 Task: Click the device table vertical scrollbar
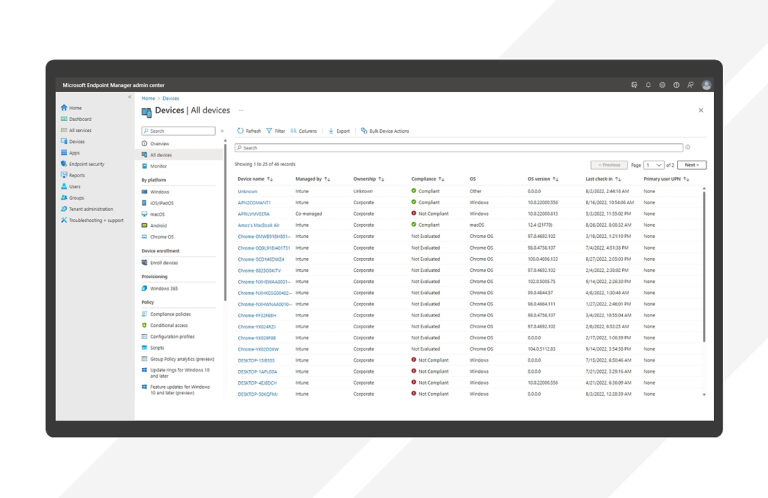click(x=704, y=267)
